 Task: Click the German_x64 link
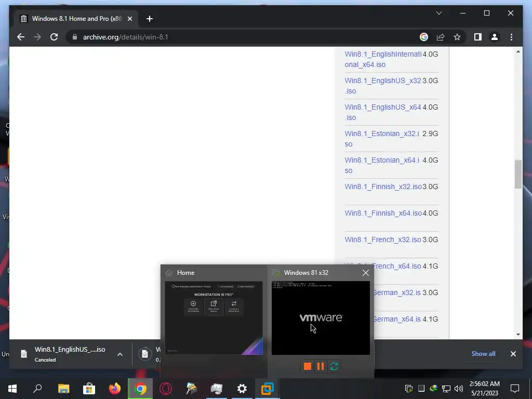click(x=397, y=319)
